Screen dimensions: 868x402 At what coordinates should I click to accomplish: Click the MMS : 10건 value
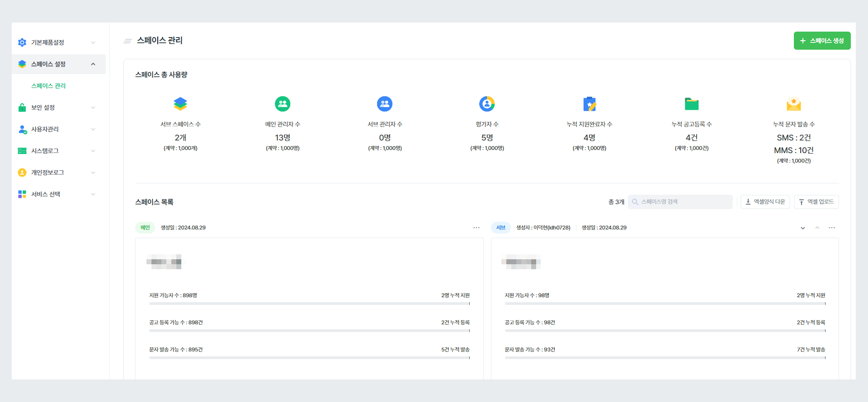tap(794, 150)
